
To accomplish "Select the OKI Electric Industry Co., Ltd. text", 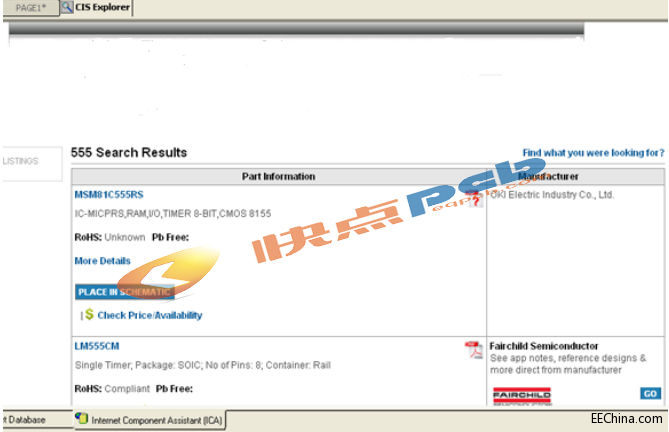I will (552, 195).
